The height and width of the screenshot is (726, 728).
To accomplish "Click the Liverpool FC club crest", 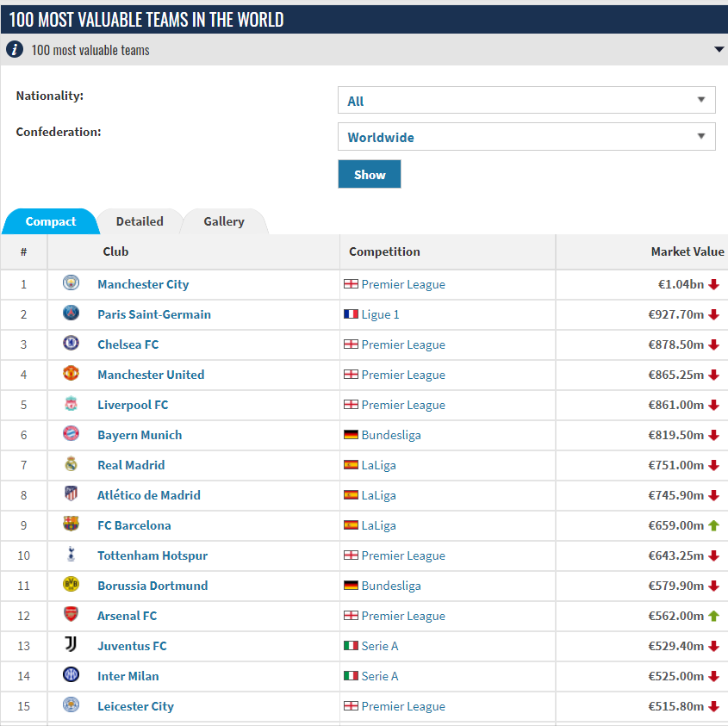I will (x=71, y=403).
